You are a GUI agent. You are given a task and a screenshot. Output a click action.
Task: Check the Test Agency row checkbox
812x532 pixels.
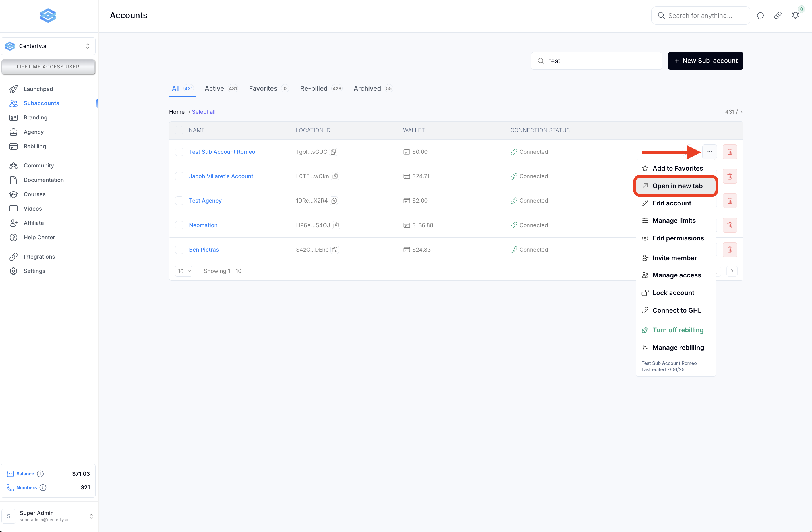pos(179,201)
